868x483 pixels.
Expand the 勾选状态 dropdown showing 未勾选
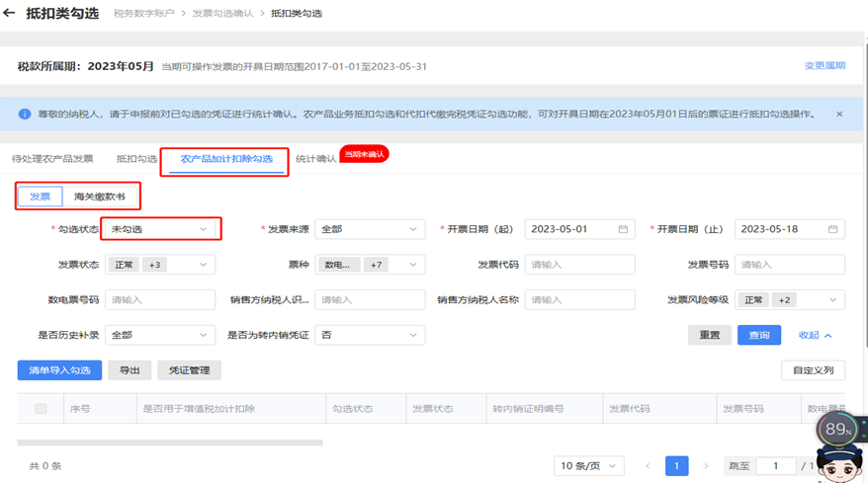coord(159,229)
